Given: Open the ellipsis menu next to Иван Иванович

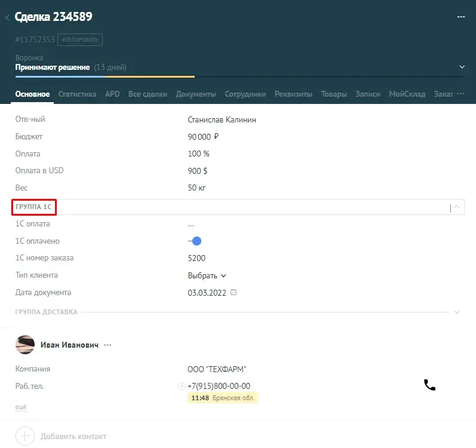Looking at the screenshot, I should [x=108, y=345].
